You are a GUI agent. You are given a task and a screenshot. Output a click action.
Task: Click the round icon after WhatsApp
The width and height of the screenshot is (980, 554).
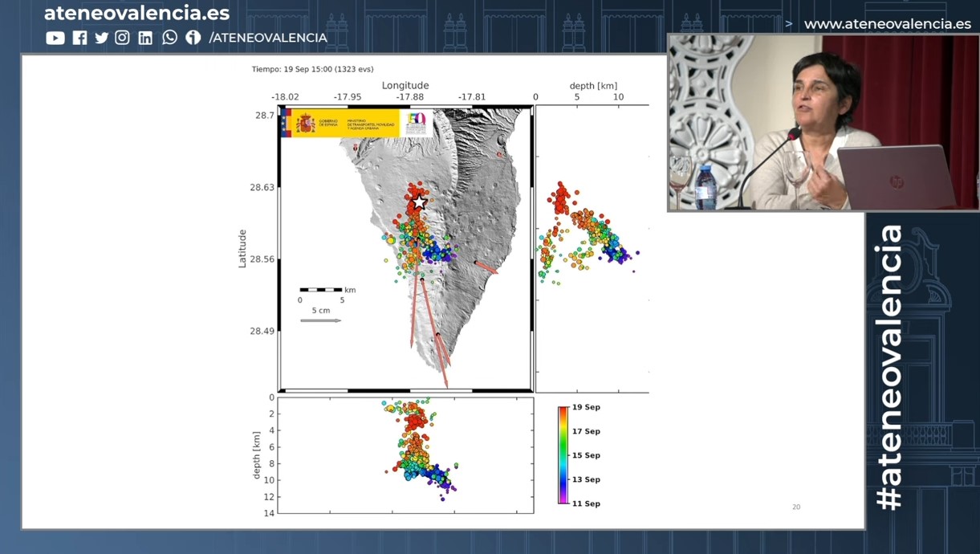[193, 38]
